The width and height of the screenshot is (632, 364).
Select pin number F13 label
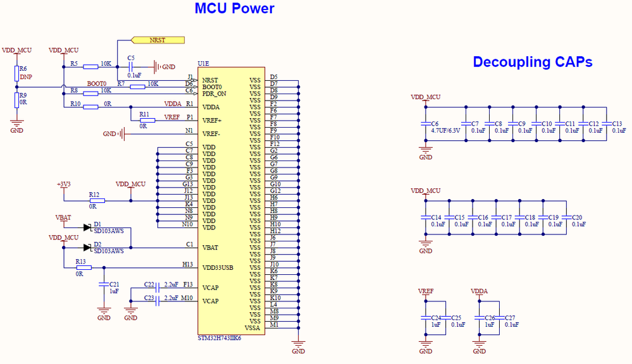coord(188,284)
